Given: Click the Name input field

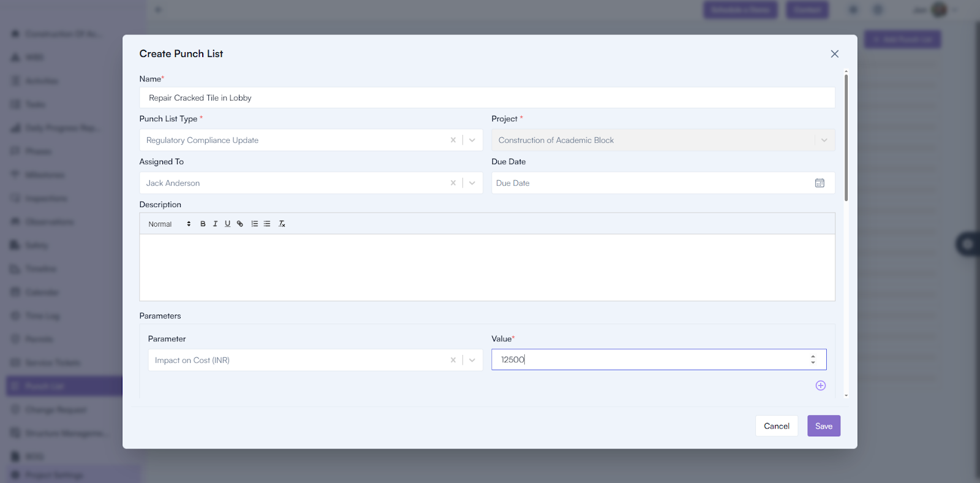Looking at the screenshot, I should pyautogui.click(x=487, y=98).
